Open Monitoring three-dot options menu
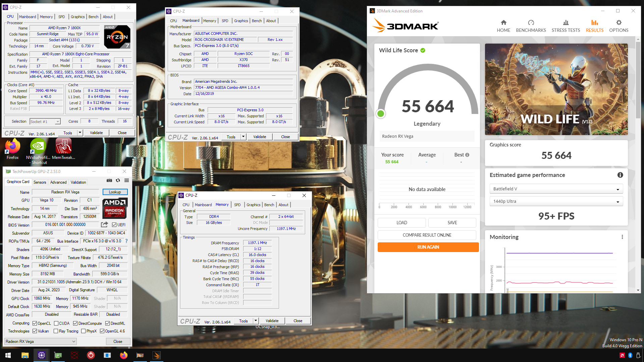Viewport: 644px width, 362px height. (622, 237)
